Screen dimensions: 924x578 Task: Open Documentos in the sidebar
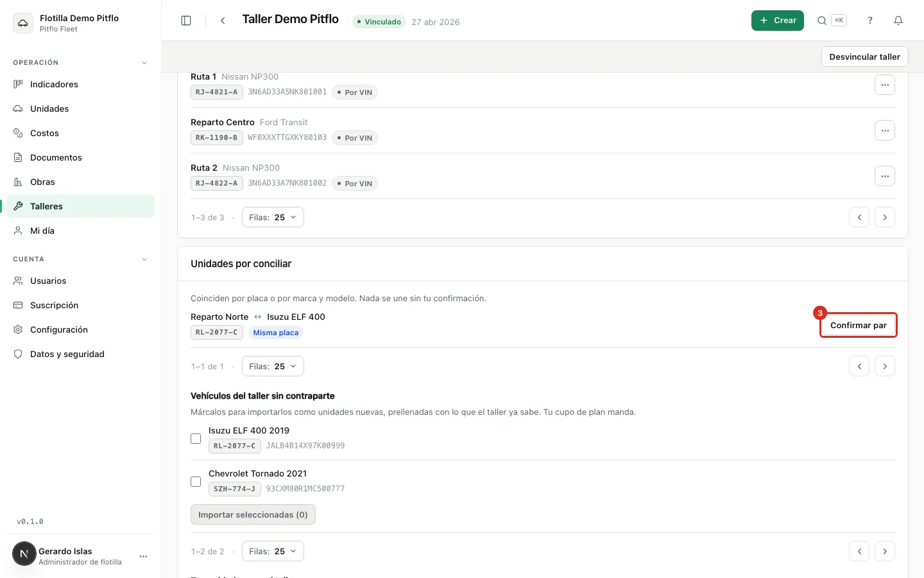tap(81, 157)
